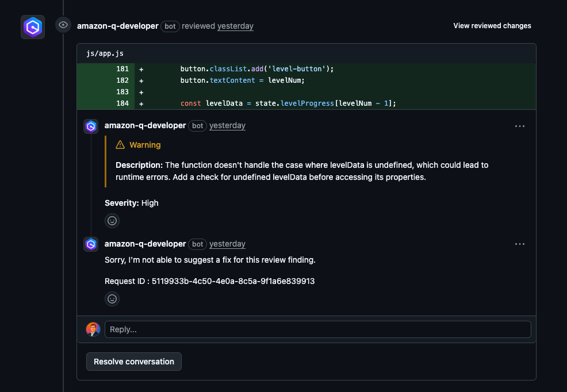This screenshot has height=392, width=567.
Task: Click the yesterday timestamp on the review
Action: click(235, 26)
